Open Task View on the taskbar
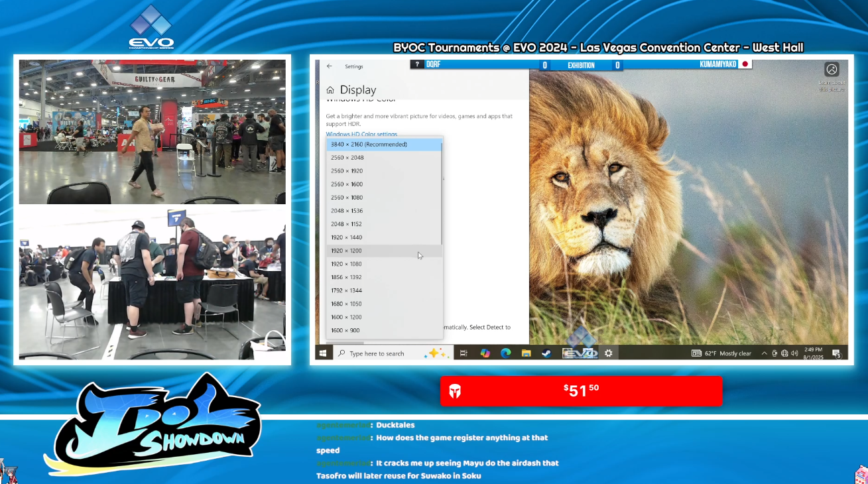The height and width of the screenshot is (484, 868). pyautogui.click(x=464, y=353)
